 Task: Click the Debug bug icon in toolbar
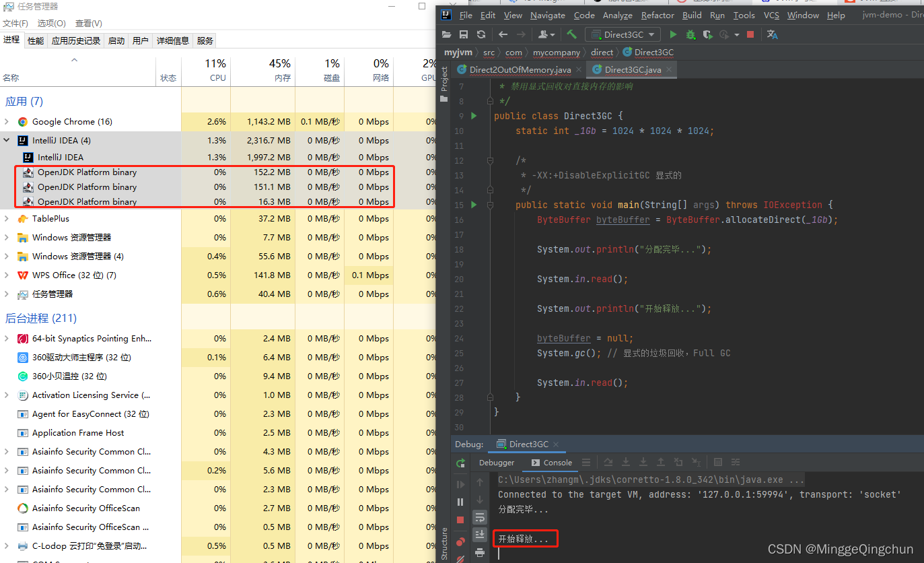tap(690, 34)
